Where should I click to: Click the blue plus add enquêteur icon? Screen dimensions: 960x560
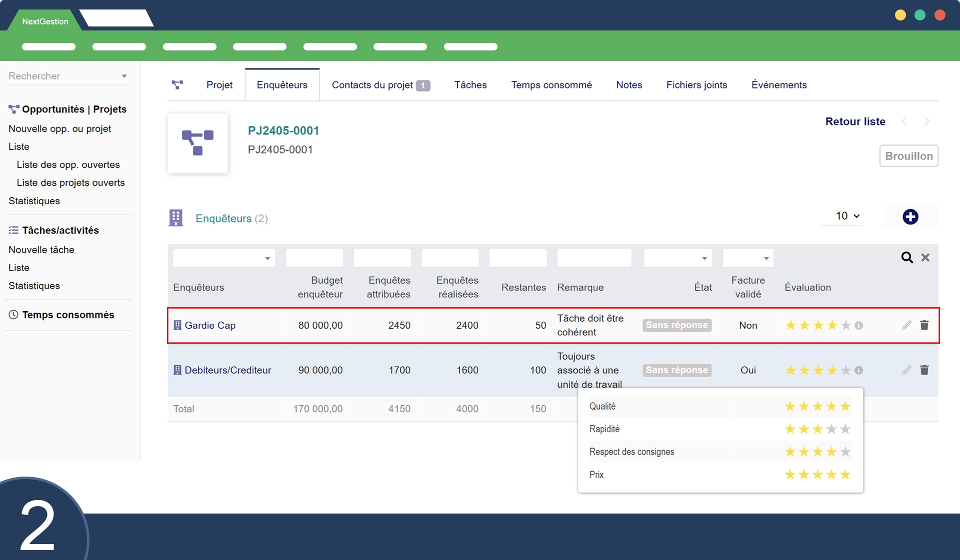click(910, 217)
